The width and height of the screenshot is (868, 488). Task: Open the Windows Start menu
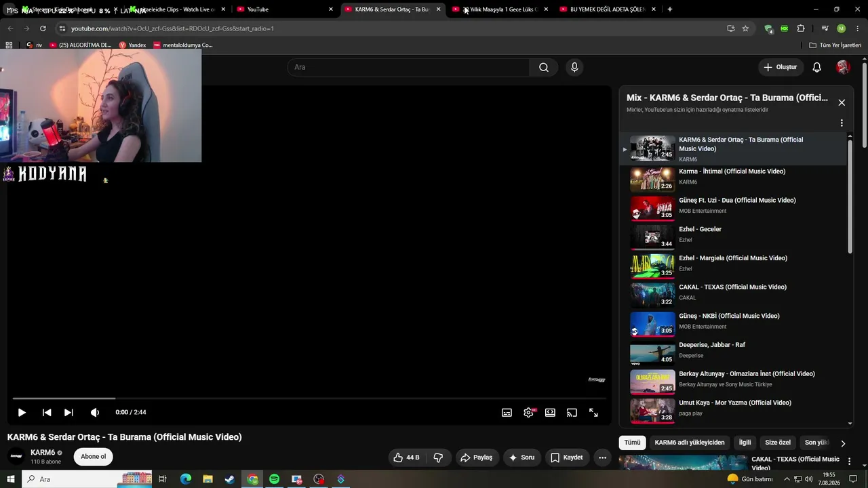pyautogui.click(x=10, y=479)
